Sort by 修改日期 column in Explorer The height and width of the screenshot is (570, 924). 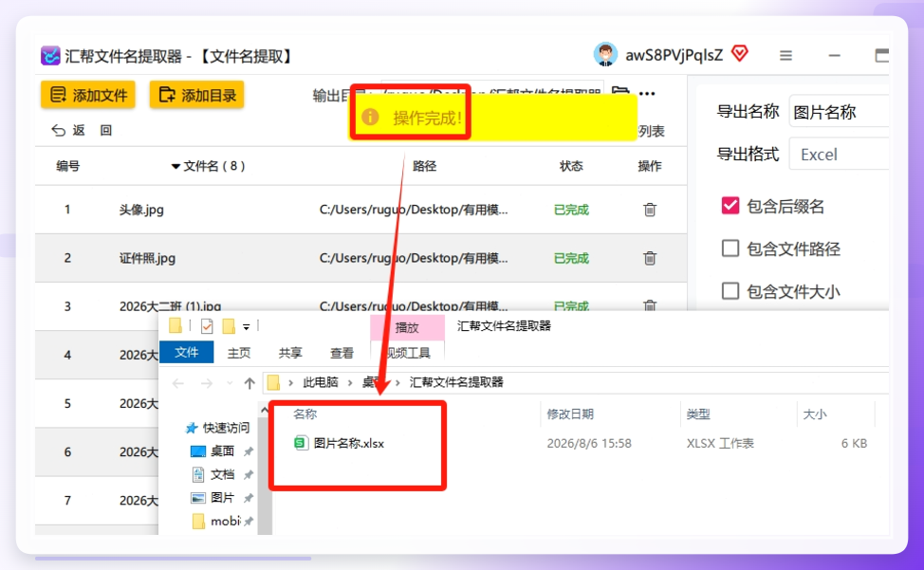click(570, 414)
